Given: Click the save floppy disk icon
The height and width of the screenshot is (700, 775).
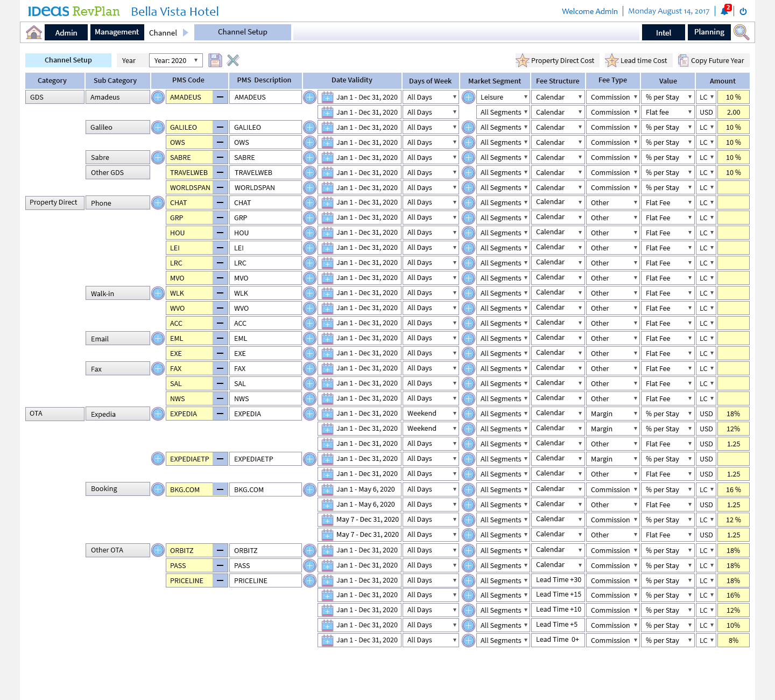Looking at the screenshot, I should 215,60.
